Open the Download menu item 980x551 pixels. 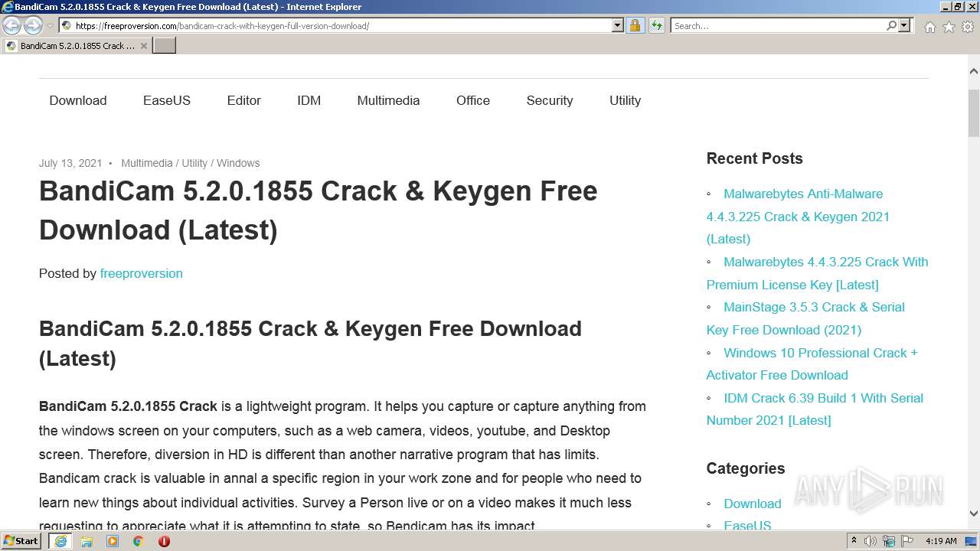coord(78,100)
